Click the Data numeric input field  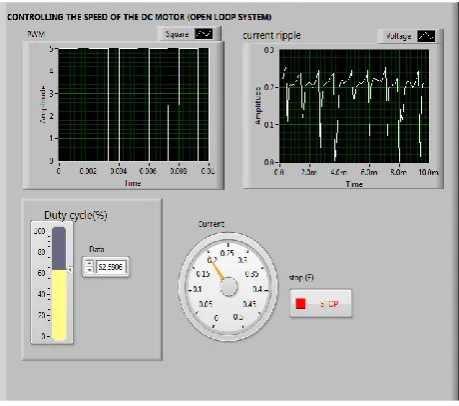111,267
